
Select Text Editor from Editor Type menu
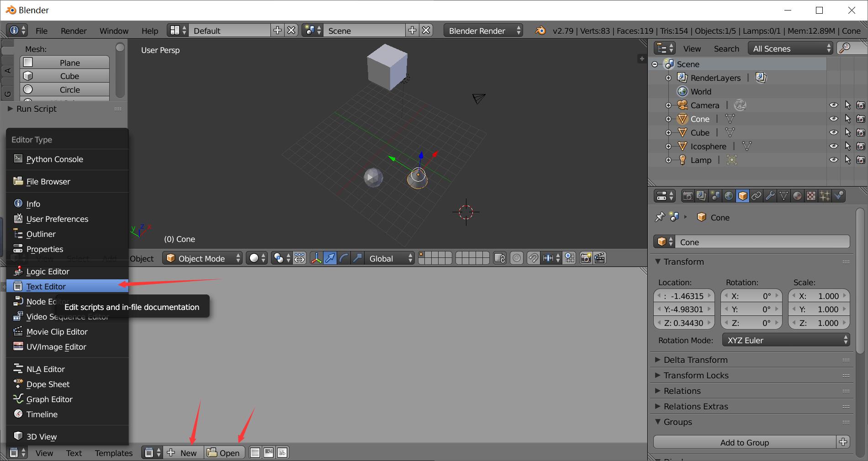(68, 286)
